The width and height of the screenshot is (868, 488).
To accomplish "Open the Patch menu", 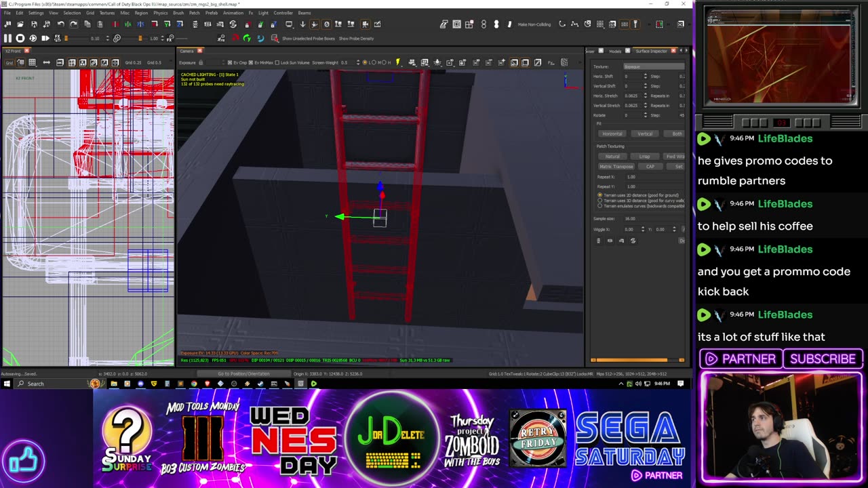I will pyautogui.click(x=195, y=13).
